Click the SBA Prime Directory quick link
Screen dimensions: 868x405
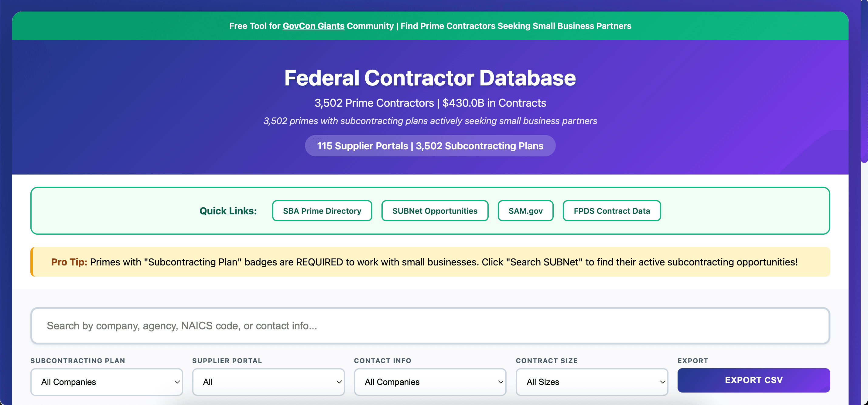[321, 211]
